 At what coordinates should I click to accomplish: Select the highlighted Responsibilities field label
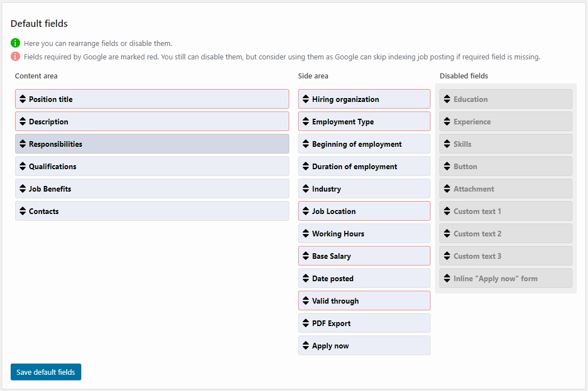[x=55, y=145]
